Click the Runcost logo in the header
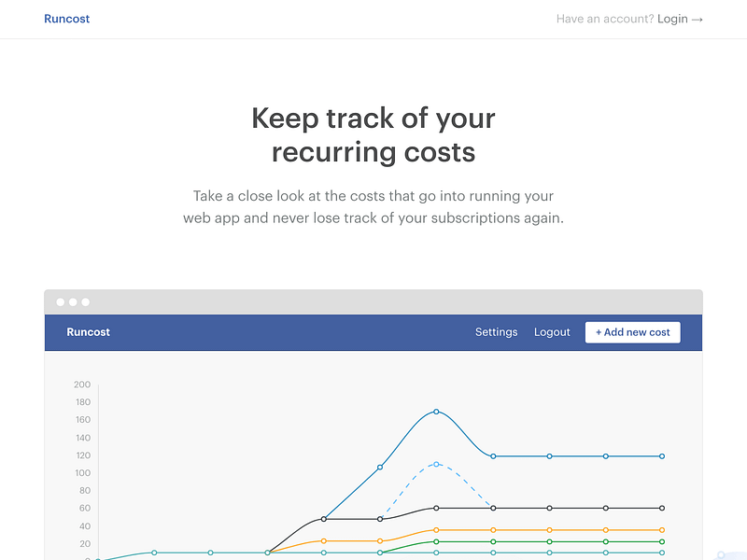Image resolution: width=747 pixels, height=560 pixels. (66, 19)
